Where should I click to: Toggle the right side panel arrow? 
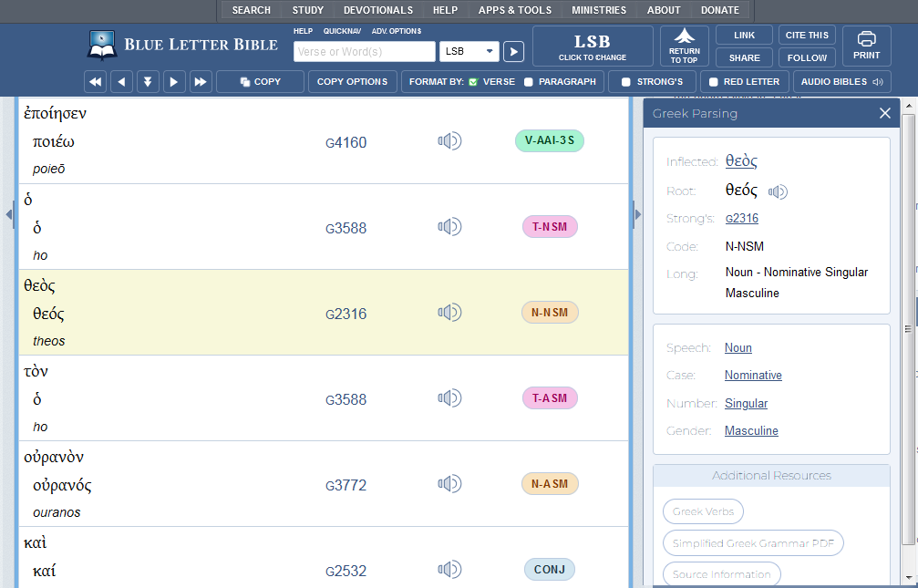[637, 214]
